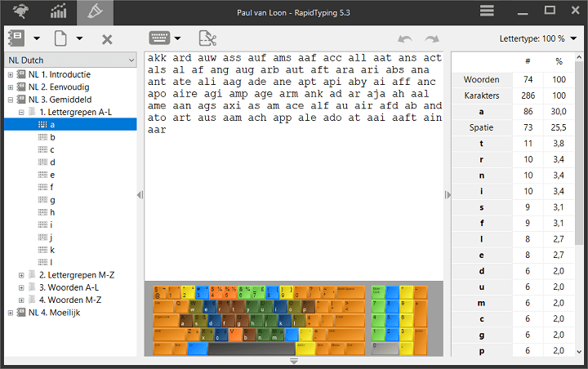Select lesson 'i' in the tree

click(x=51, y=225)
